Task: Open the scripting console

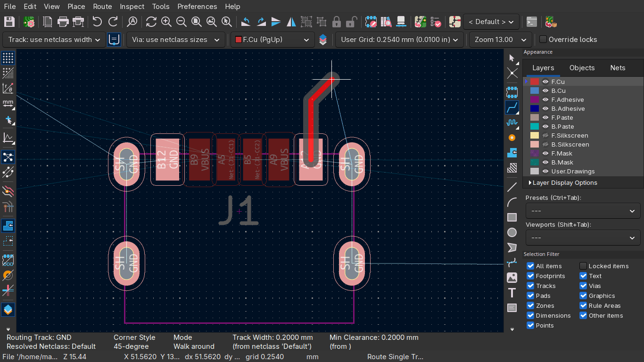Action: [532, 22]
